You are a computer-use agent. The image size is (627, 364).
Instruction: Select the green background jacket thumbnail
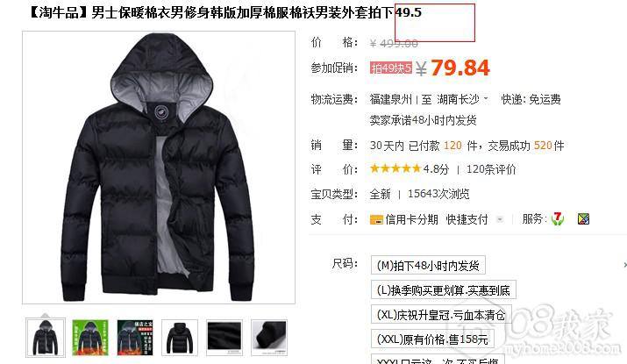tap(90, 337)
